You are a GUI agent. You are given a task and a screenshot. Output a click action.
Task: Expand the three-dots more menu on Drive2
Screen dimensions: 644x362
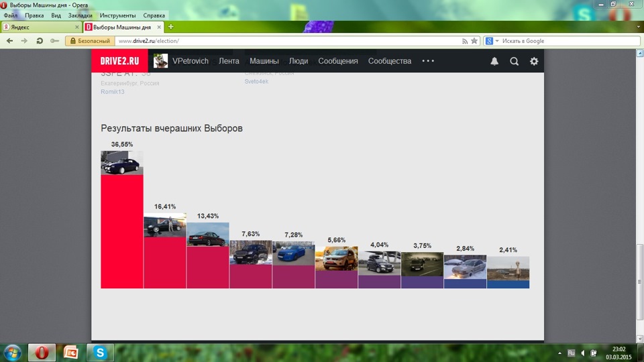tap(428, 61)
